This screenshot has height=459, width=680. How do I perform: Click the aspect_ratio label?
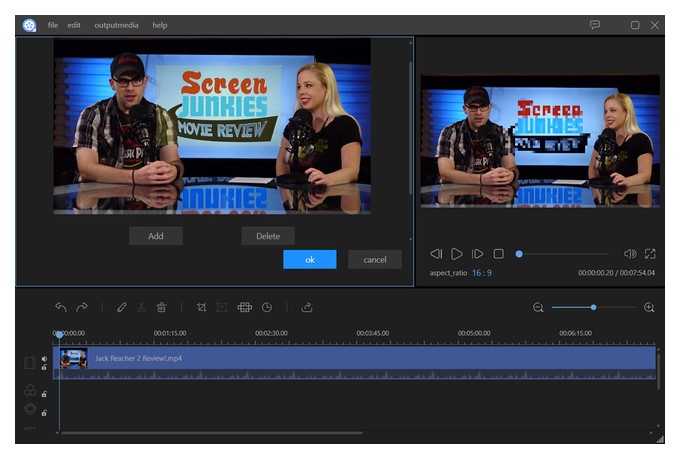coord(448,273)
